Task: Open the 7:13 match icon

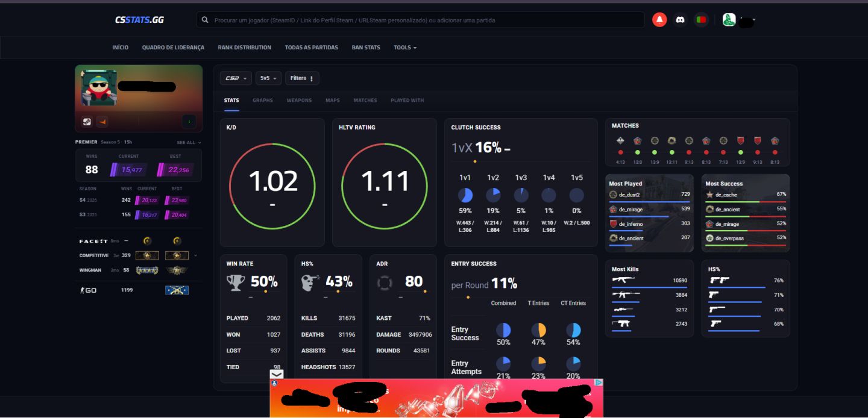Action: tap(723, 140)
